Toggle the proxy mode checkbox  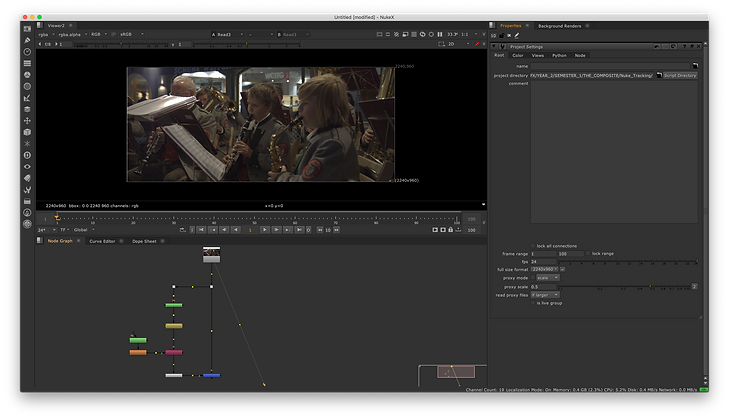click(533, 278)
